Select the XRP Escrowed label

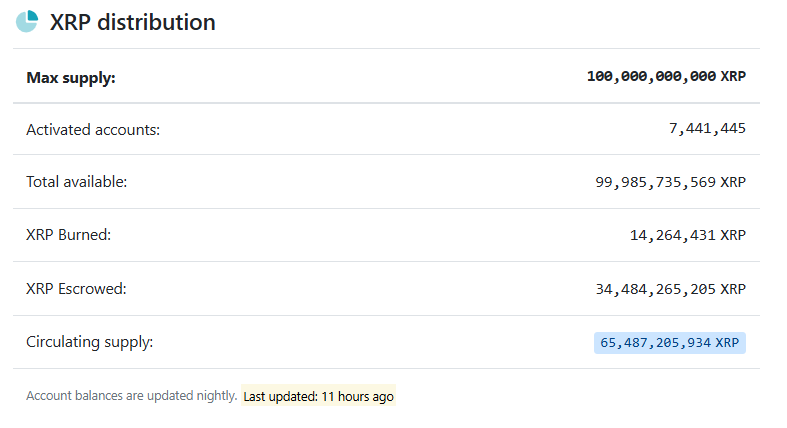tap(76, 289)
